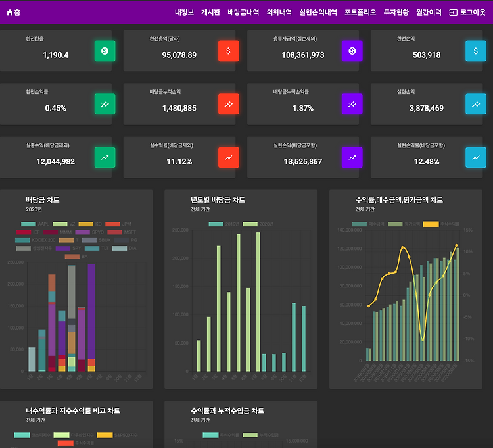Click the value 108,361,973
Viewport: 493px width, 448px height.
pos(303,55)
